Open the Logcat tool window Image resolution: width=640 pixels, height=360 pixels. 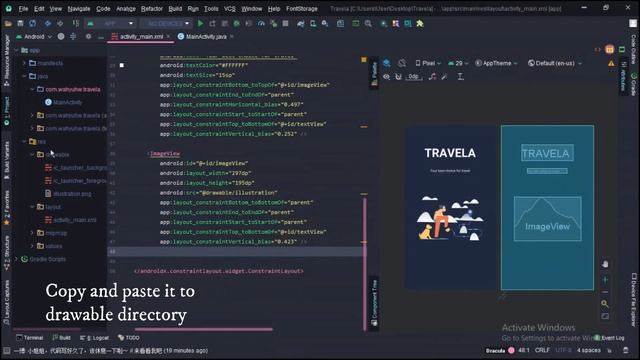click(94, 338)
